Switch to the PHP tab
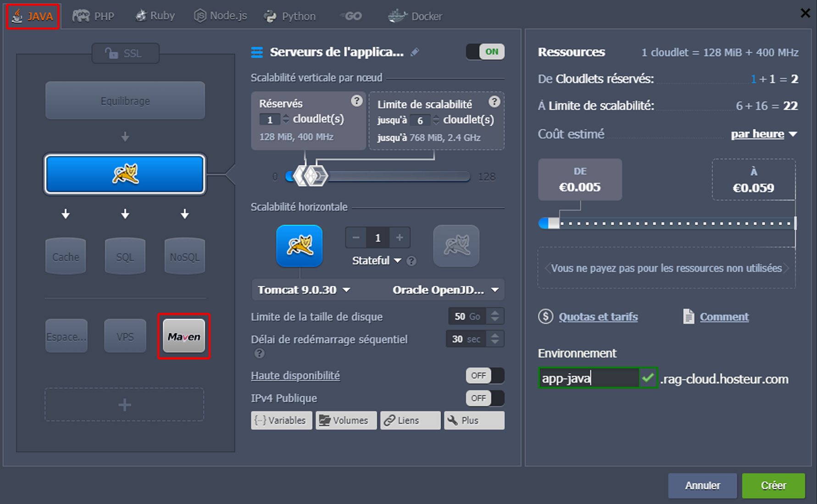817x504 pixels. click(x=94, y=16)
